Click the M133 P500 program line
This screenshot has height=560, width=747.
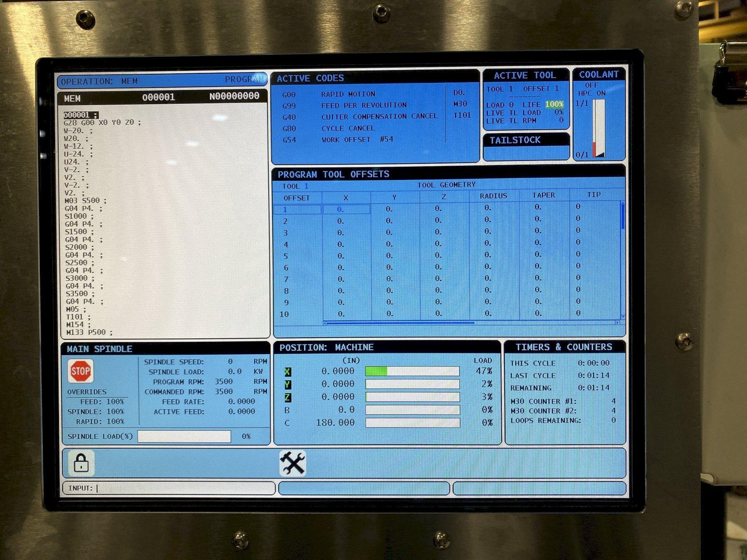click(89, 333)
